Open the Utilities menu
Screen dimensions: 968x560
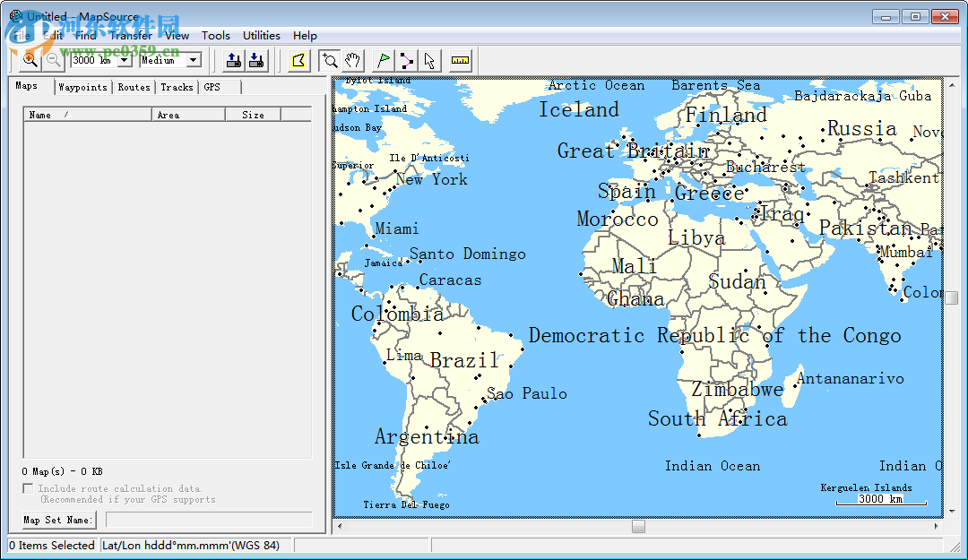coord(262,36)
